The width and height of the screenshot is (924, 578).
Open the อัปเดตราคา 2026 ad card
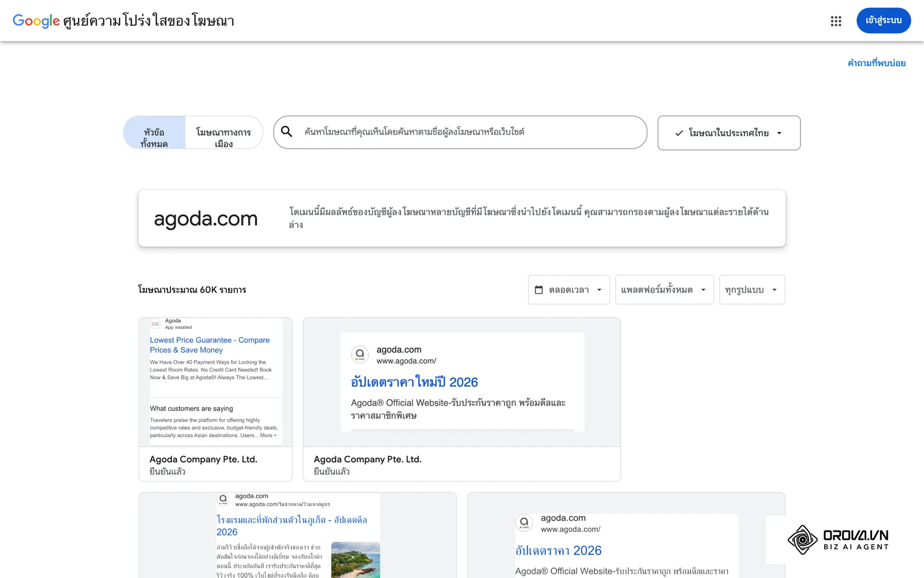pos(626,535)
